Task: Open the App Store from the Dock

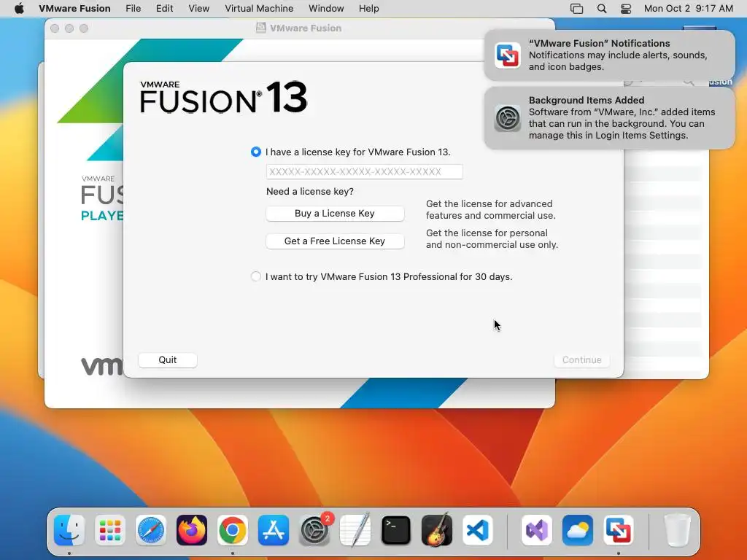Action: click(274, 530)
